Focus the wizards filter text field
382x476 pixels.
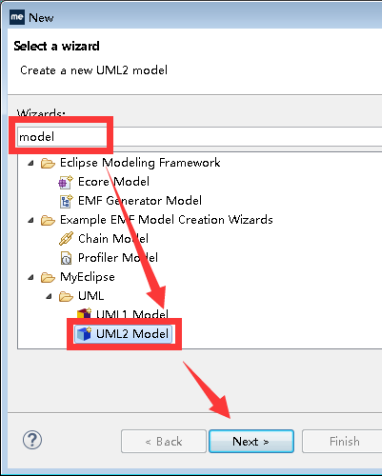199,137
